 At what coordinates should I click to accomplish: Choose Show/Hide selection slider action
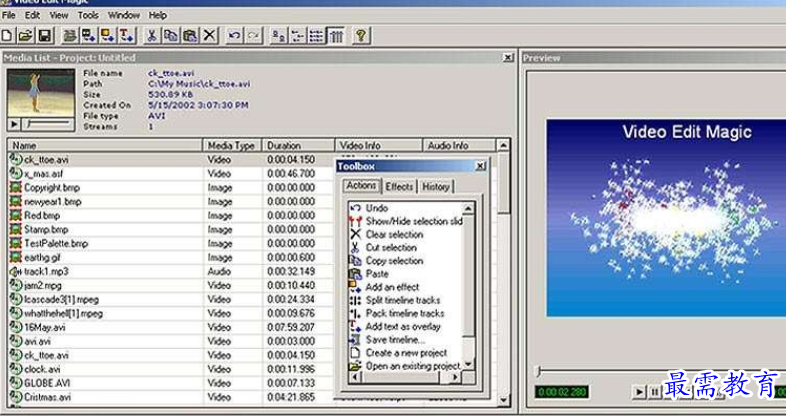tap(406, 221)
